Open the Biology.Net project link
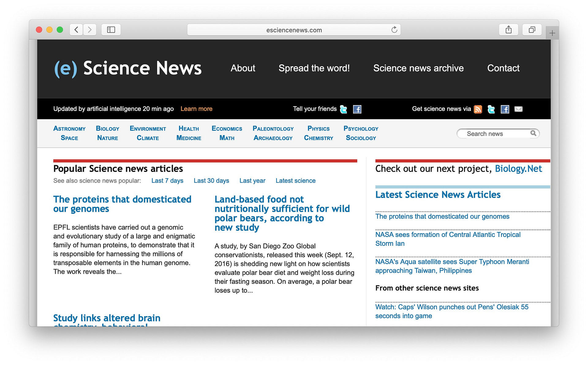The image size is (588, 365). [519, 169]
